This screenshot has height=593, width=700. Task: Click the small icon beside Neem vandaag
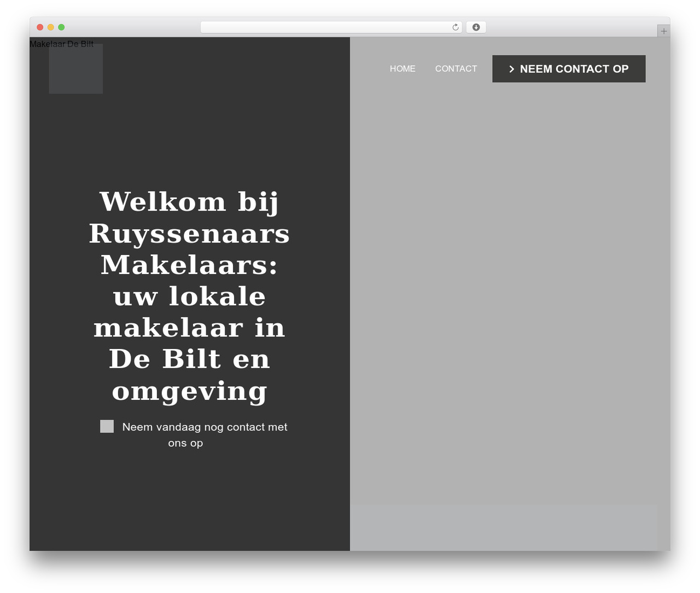click(107, 426)
